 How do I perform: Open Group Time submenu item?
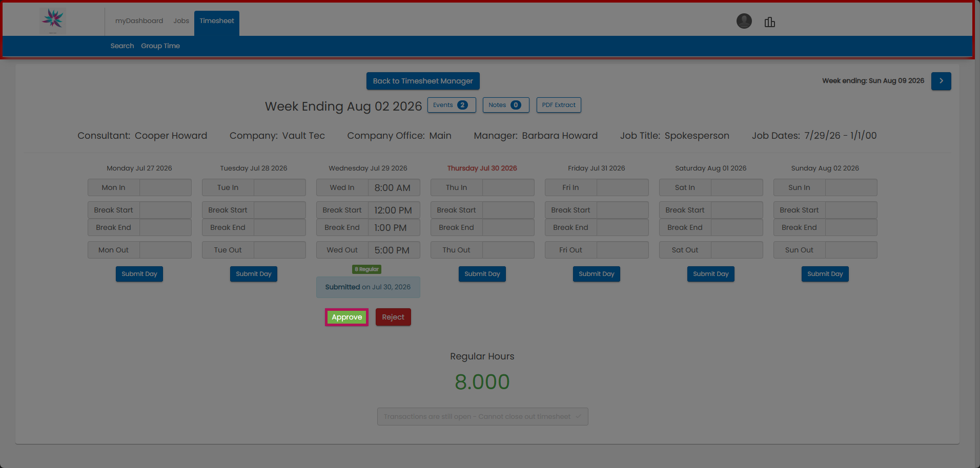(x=160, y=46)
